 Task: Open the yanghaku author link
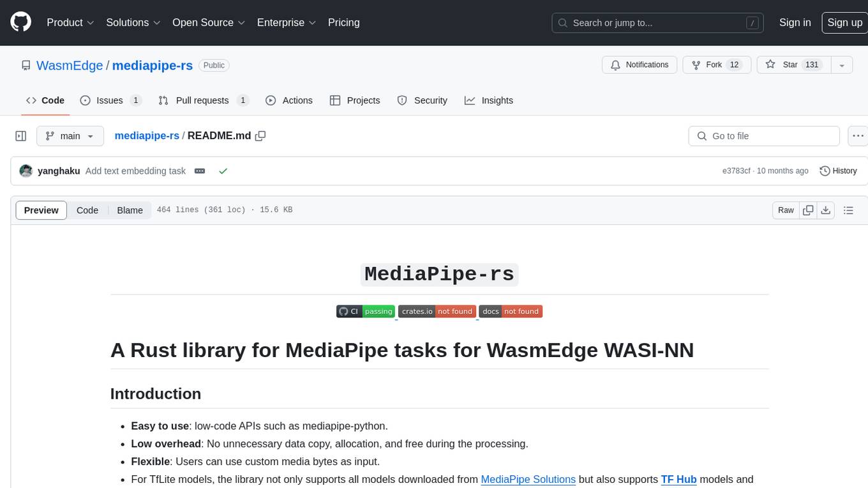click(59, 171)
